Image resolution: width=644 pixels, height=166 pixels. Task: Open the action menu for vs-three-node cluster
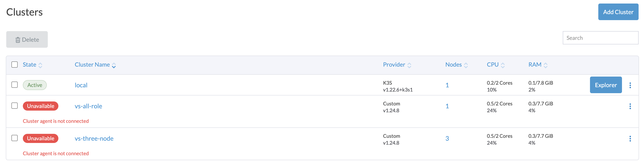pyautogui.click(x=630, y=138)
